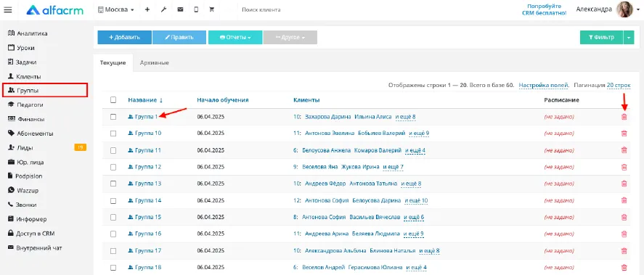Open the Другое dropdown button
The width and height of the screenshot is (644, 275).
[x=290, y=37]
